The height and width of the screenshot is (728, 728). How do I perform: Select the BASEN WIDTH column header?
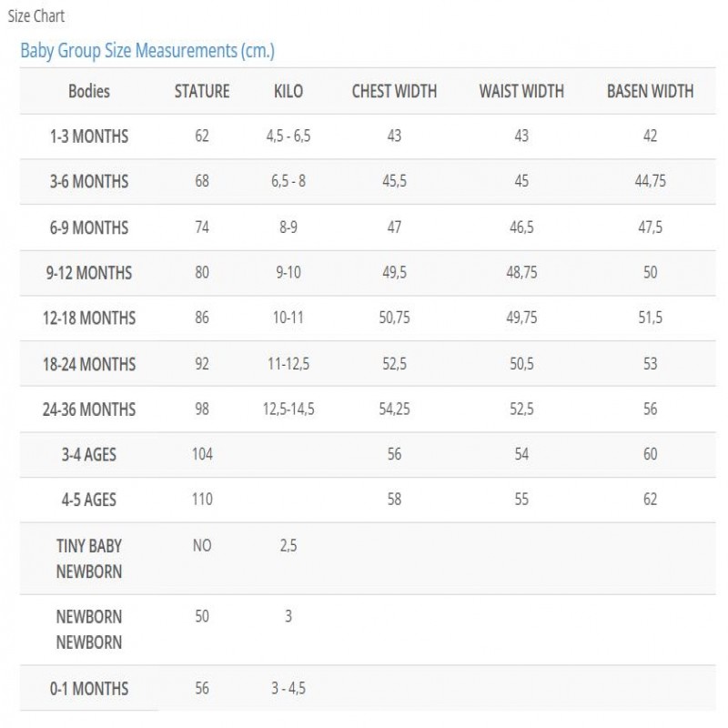tap(650, 91)
